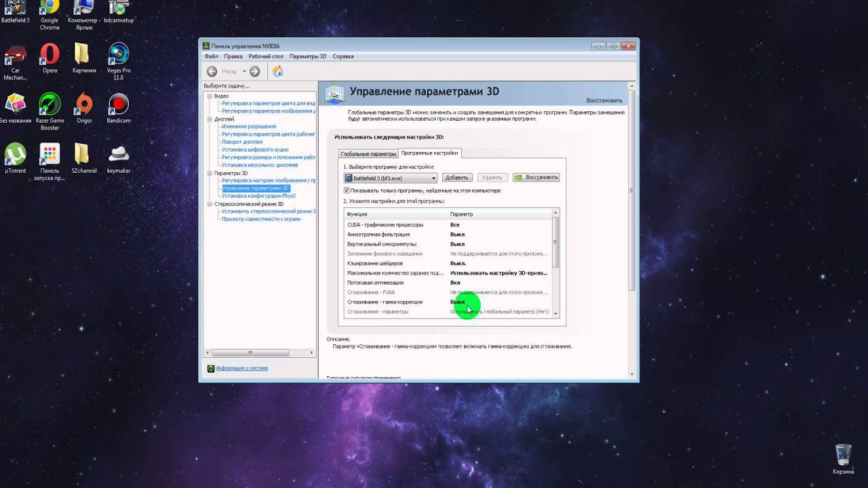Select the Origin desktop icon

[84, 108]
